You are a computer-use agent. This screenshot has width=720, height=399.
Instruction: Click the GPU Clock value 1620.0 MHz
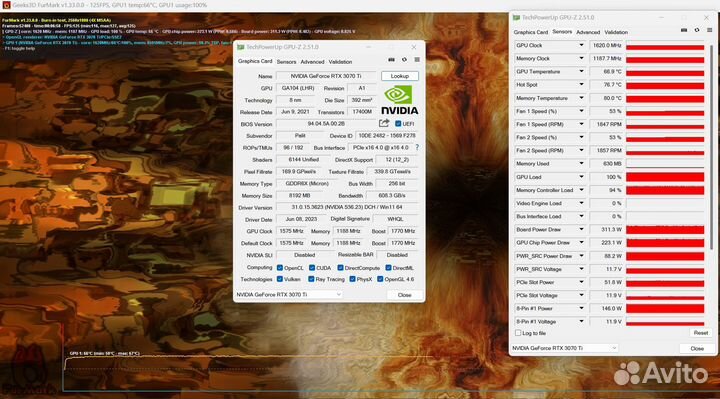607,45
